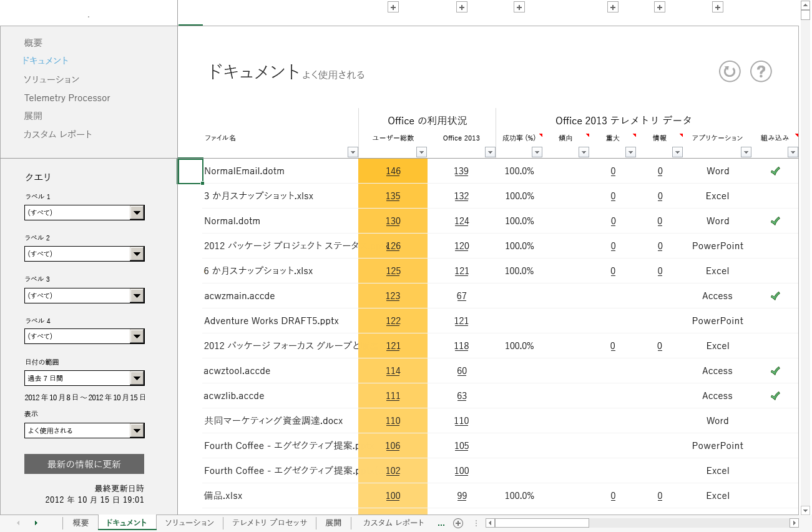812x532 pixels.
Task: Open ラベル 2 combo box
Action: coord(84,254)
